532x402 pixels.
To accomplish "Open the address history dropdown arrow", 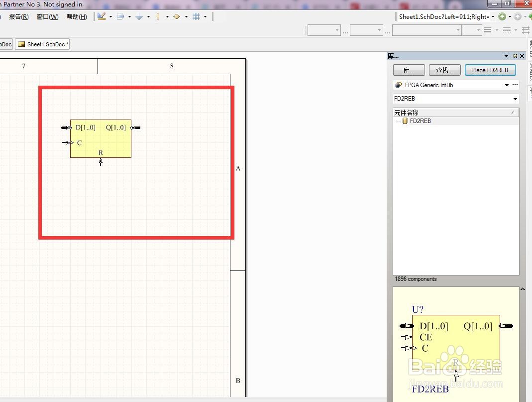I will point(493,16).
